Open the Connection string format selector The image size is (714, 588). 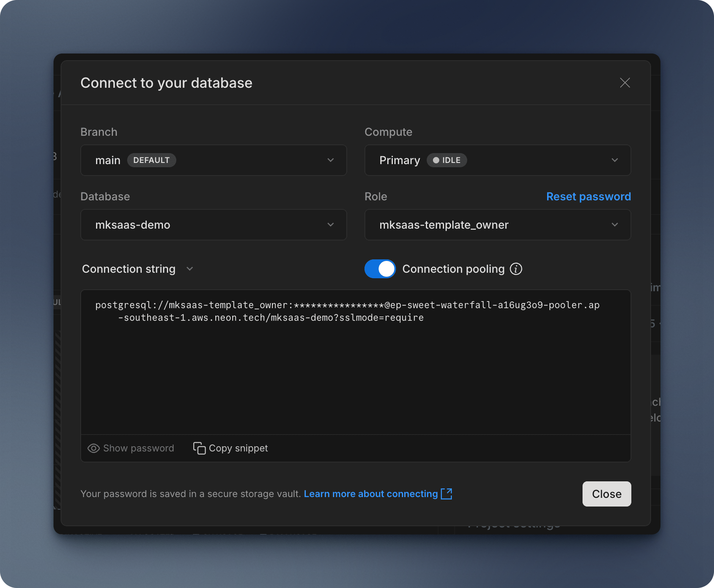pos(137,269)
